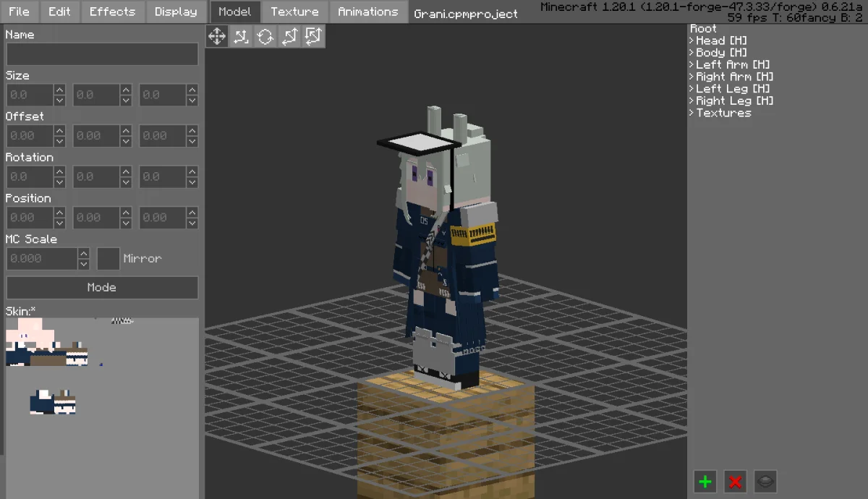Expand the Head [H] tree node
The height and width of the screenshot is (499, 868).
(692, 40)
